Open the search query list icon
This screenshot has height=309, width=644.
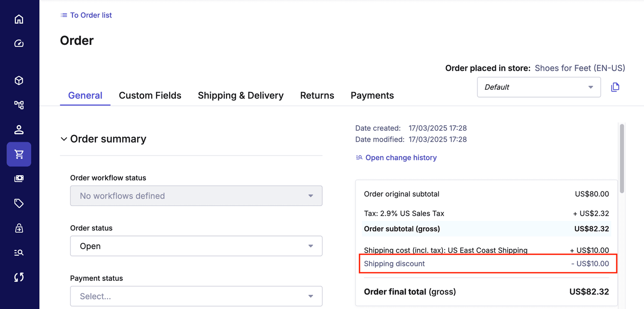[x=19, y=252]
